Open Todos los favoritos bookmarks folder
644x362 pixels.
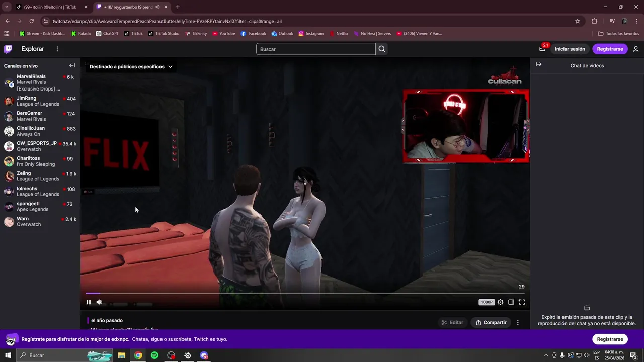pos(618,34)
